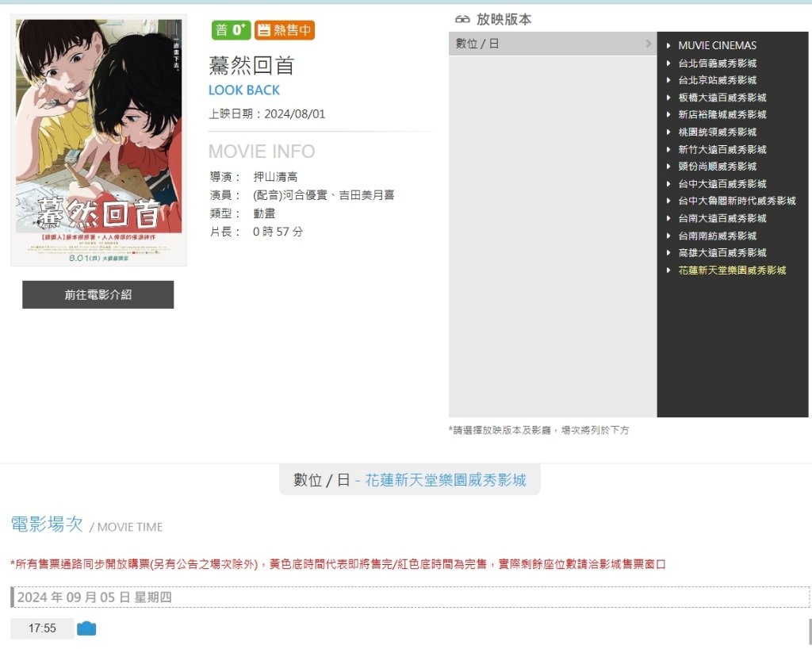Choose highlighted 花蓮新天堂樂園威秀影城 cinema

pyautogui.click(x=732, y=271)
